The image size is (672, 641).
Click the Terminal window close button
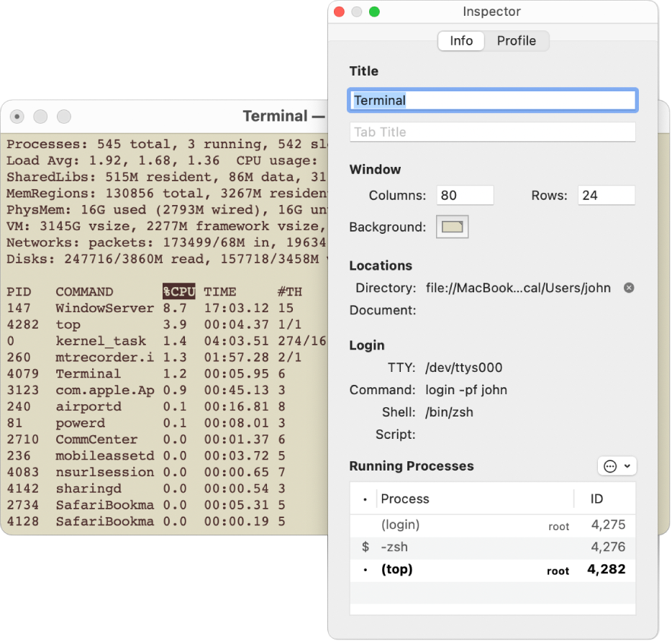coord(17,117)
